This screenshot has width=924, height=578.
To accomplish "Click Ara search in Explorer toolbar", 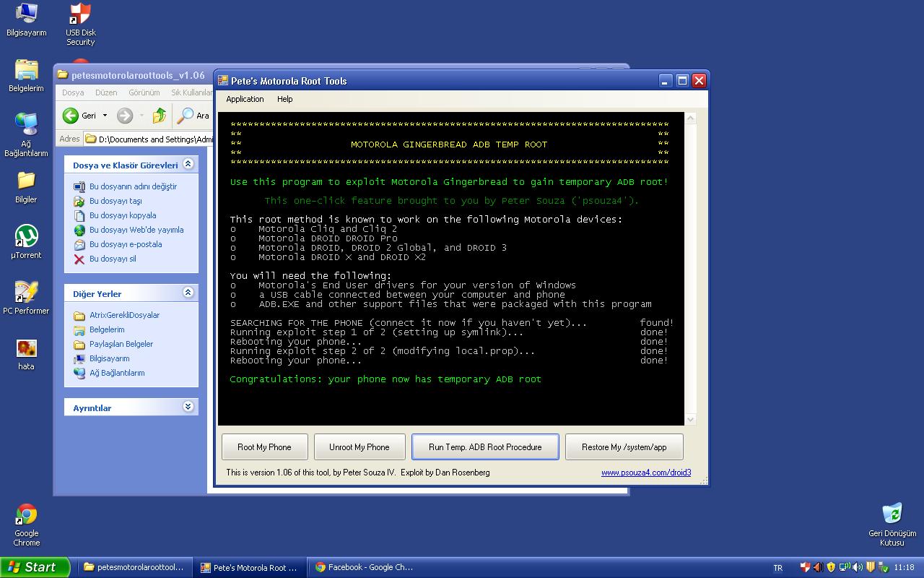I will 194,116.
